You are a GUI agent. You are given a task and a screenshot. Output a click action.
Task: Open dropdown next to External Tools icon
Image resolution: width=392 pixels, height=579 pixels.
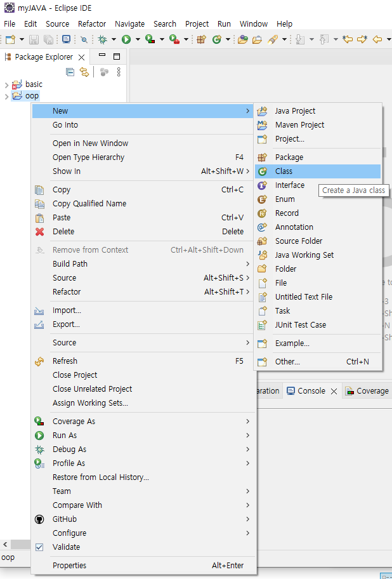click(186, 39)
